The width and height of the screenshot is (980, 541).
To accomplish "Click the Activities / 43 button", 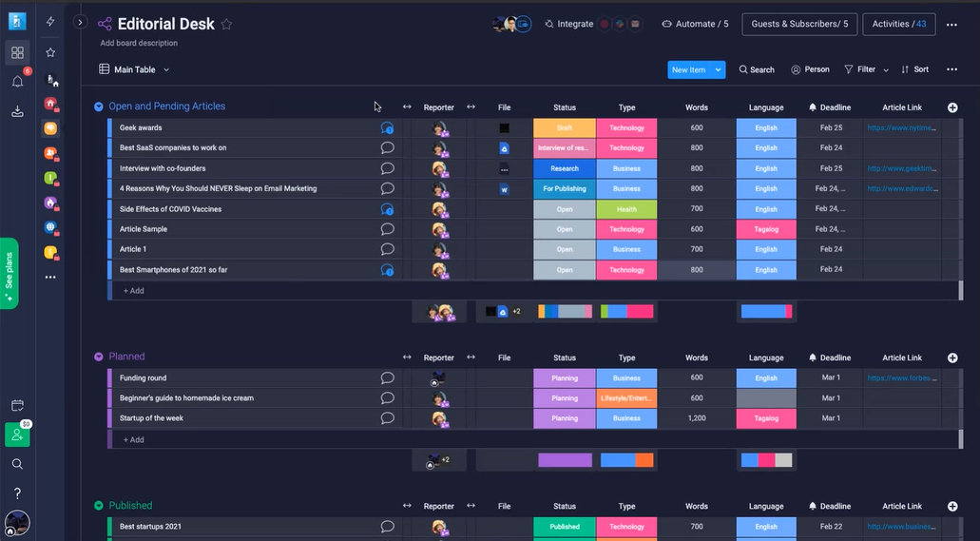I will (898, 24).
